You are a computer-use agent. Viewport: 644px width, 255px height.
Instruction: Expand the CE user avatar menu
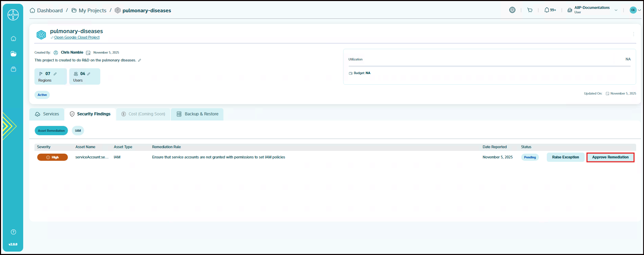pyautogui.click(x=635, y=10)
